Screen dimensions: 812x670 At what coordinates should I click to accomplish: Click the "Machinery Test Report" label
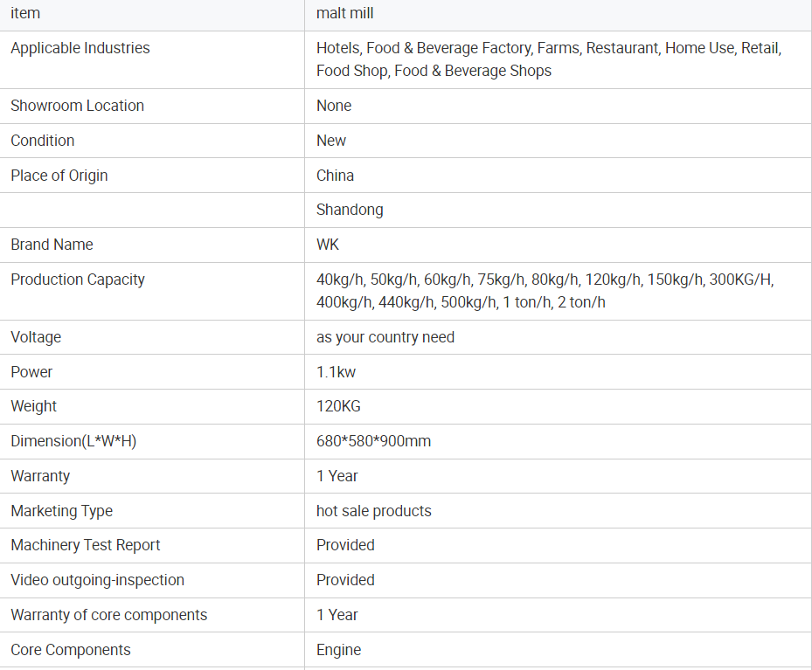[x=86, y=545]
